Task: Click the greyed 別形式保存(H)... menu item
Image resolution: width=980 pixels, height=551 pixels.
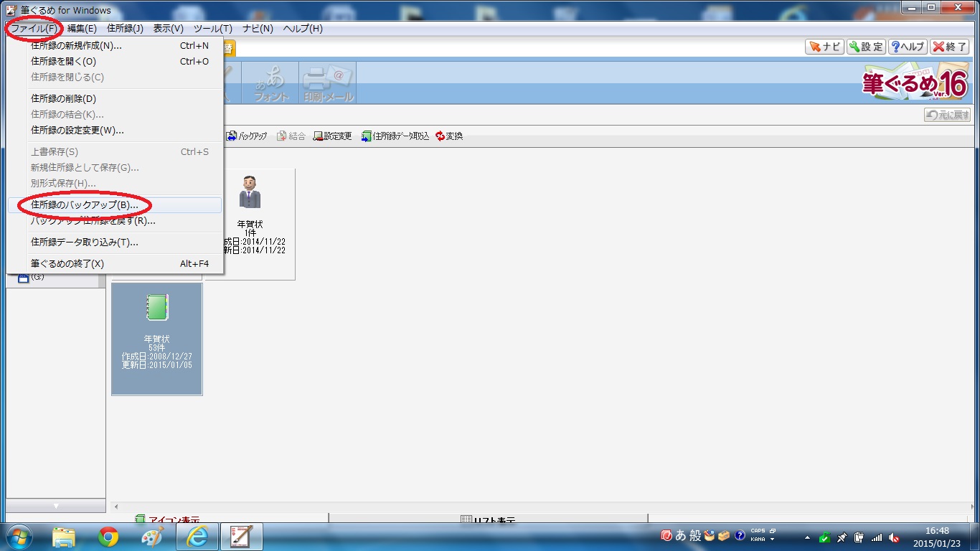Action: (116, 184)
